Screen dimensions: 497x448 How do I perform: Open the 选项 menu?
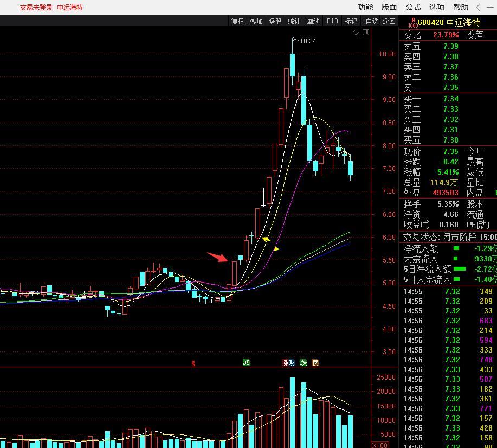[437, 7]
